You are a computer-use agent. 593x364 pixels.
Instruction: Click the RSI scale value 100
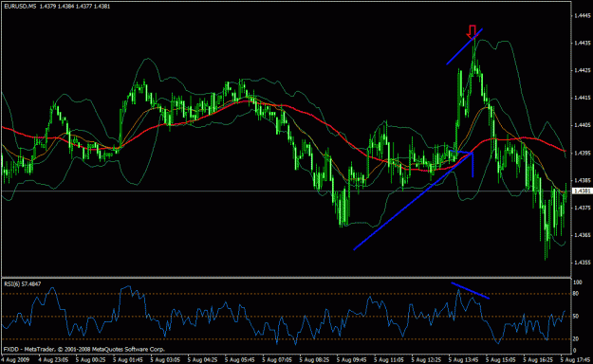point(578,282)
